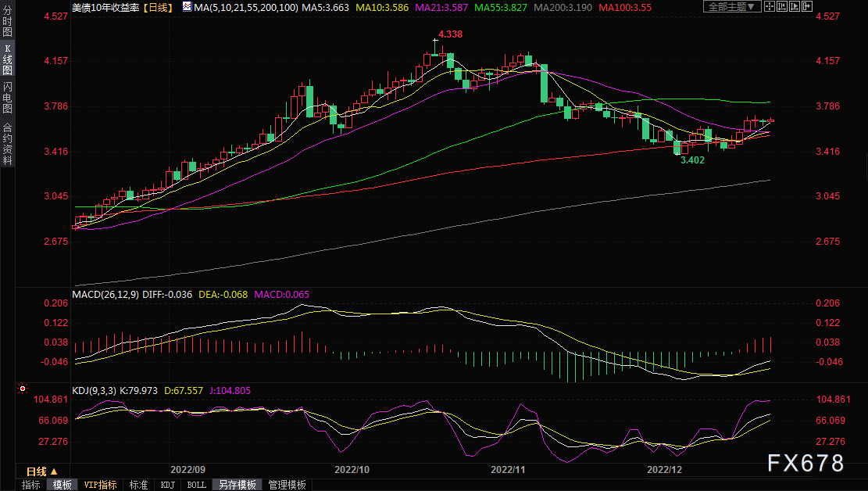Open the VIP指标 tab
The height and width of the screenshot is (491, 868).
100,485
